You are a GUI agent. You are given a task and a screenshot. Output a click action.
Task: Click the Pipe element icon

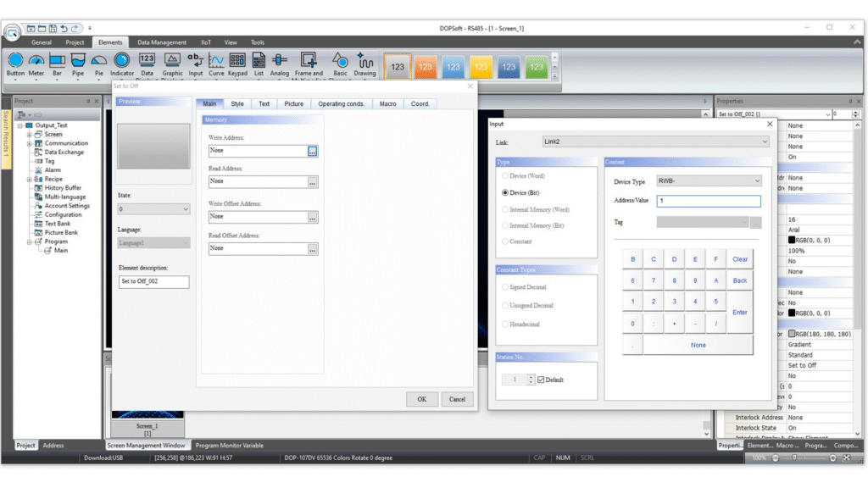tap(78, 64)
